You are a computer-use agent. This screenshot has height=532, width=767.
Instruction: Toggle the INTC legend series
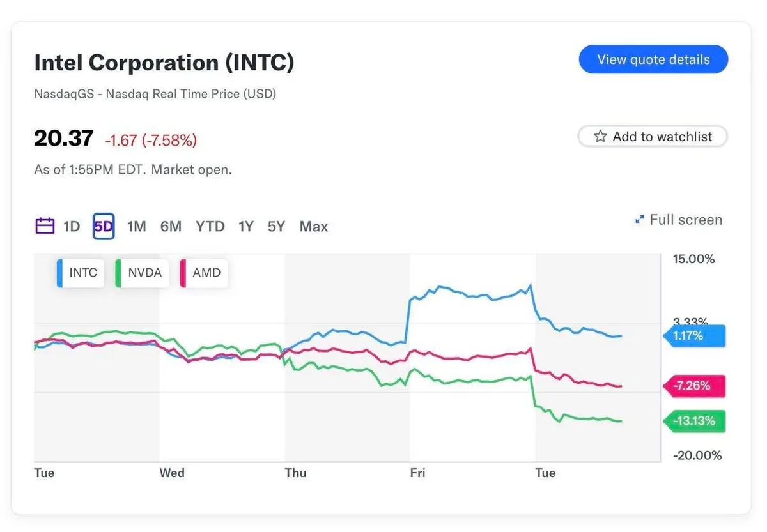point(81,273)
